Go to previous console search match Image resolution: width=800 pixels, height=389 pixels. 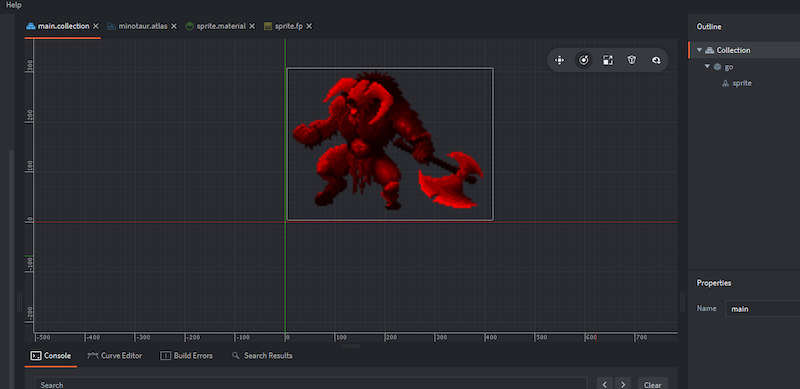tap(605, 384)
